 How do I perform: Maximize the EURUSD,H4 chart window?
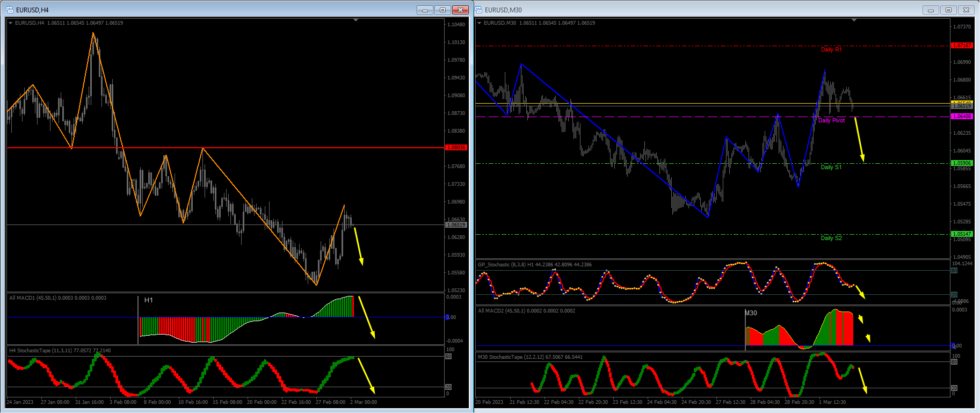tap(443, 10)
